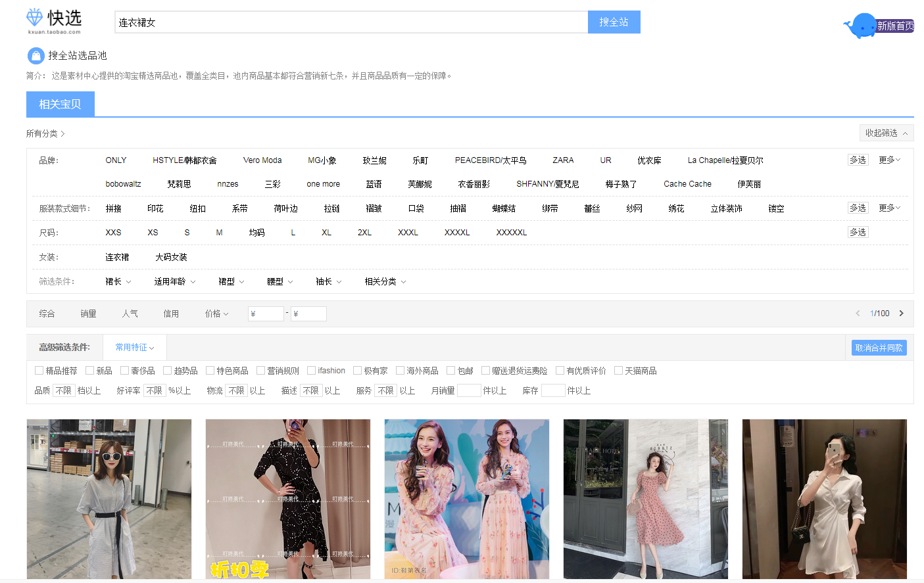
Task: Sort results by 人气
Action: point(130,314)
